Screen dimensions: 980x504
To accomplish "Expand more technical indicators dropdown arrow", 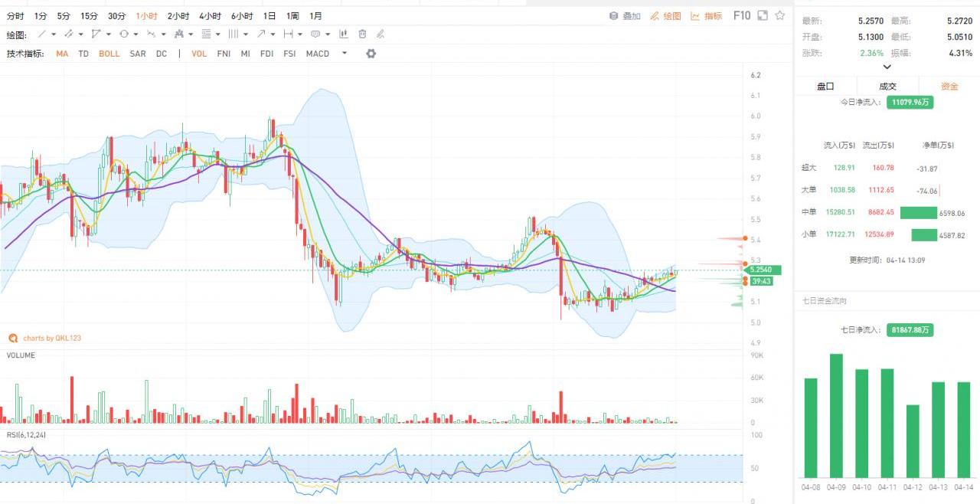I will tap(345, 54).
